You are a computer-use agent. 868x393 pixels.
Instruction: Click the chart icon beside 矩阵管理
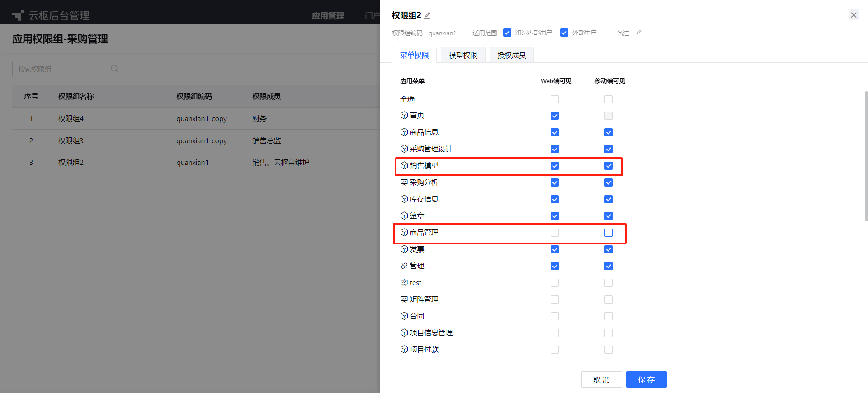[404, 299]
